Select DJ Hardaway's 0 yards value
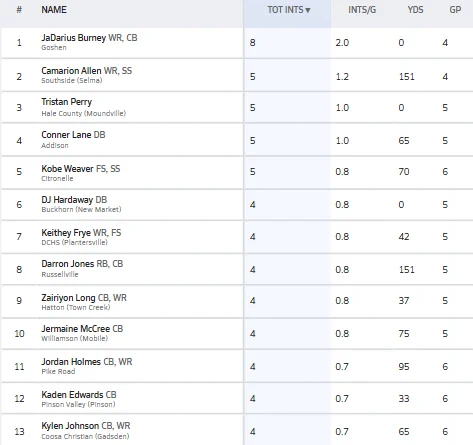This screenshot has width=473, height=445. 401,205
